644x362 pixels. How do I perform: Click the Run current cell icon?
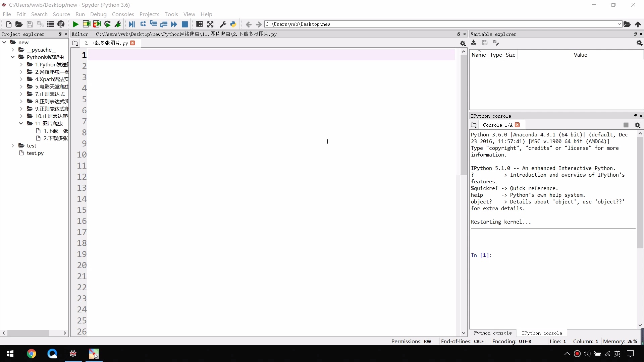pyautogui.click(x=86, y=24)
